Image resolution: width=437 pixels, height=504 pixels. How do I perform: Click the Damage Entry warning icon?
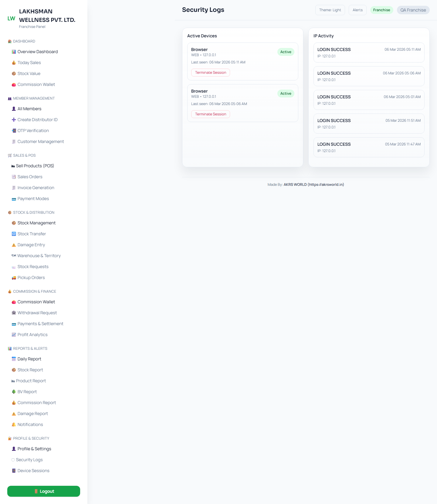pos(14,245)
